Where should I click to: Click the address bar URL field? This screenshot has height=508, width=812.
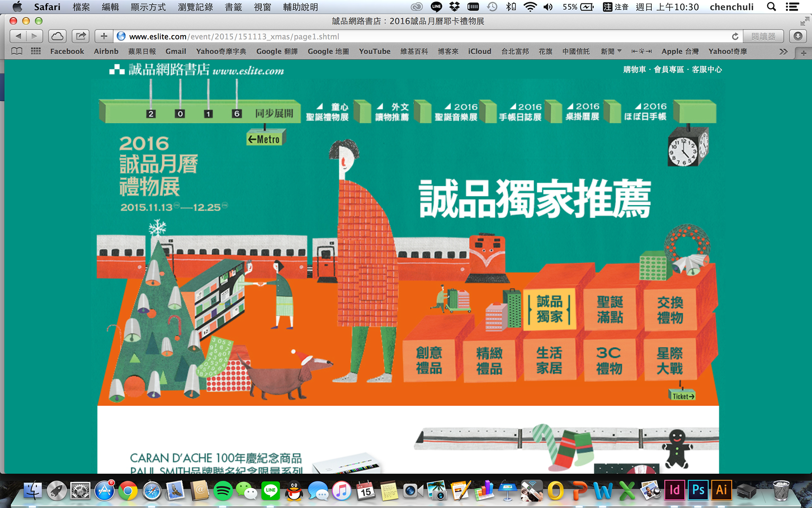click(427, 36)
